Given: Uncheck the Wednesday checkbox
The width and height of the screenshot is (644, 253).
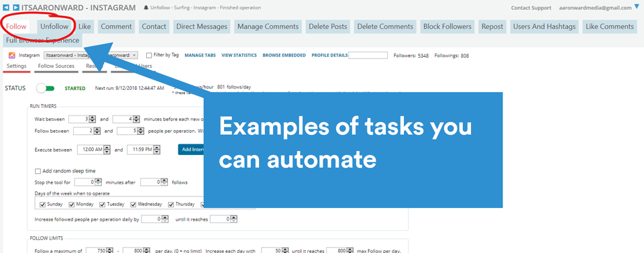Looking at the screenshot, I should click(x=133, y=204).
